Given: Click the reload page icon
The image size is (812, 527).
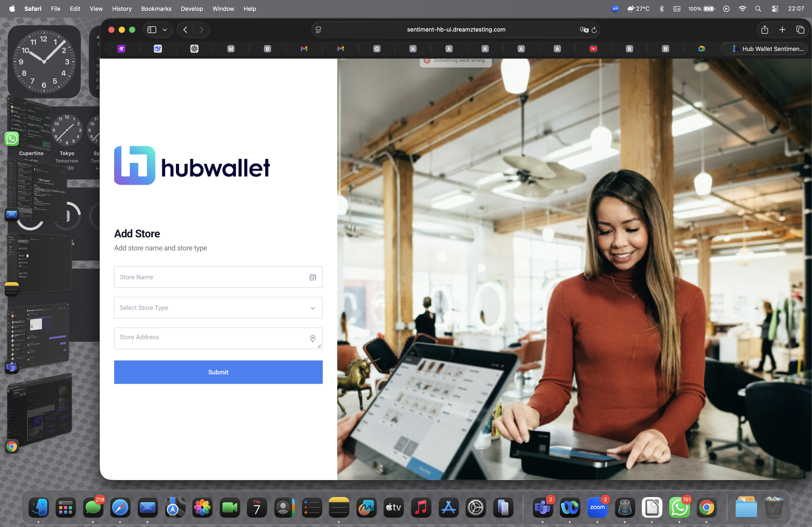Looking at the screenshot, I should tap(594, 30).
